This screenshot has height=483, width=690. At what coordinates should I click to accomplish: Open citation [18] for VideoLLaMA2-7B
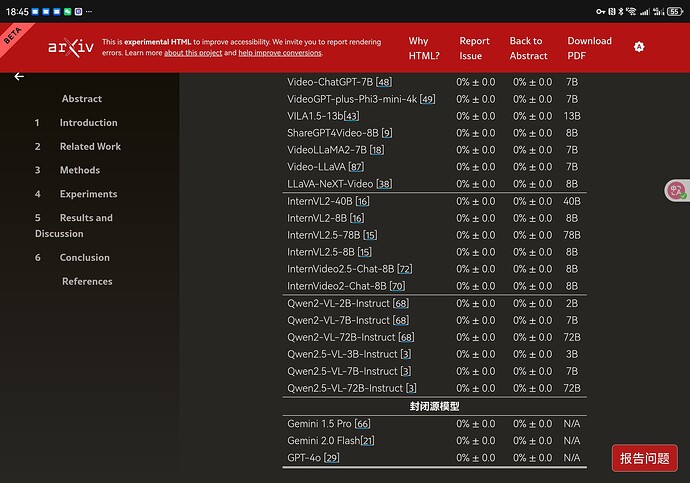(x=377, y=150)
